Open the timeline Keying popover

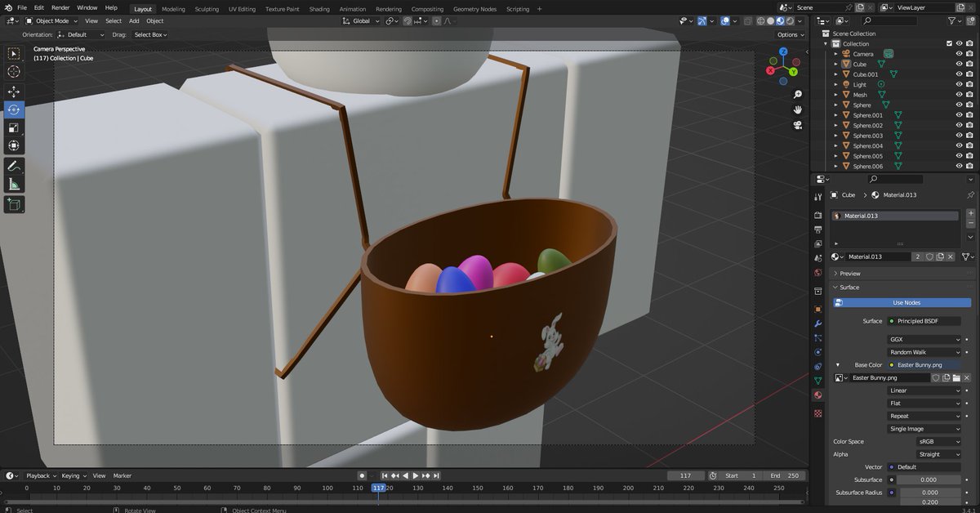click(x=73, y=475)
